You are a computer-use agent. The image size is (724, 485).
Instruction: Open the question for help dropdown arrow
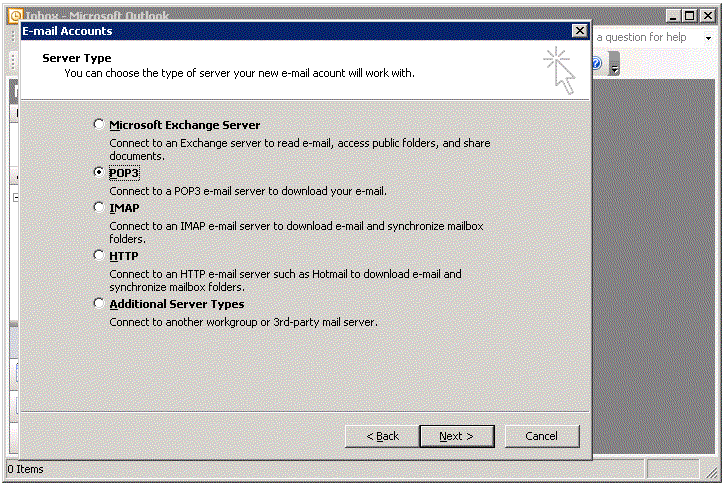(708, 38)
